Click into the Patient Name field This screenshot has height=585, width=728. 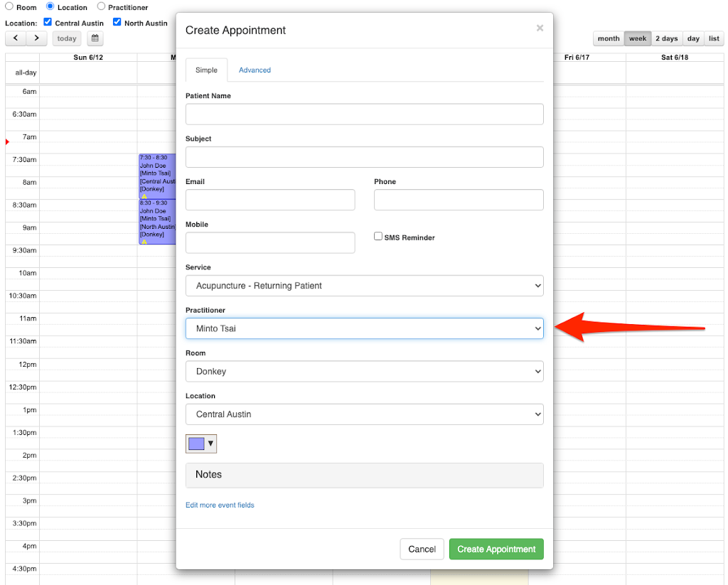pyautogui.click(x=364, y=114)
